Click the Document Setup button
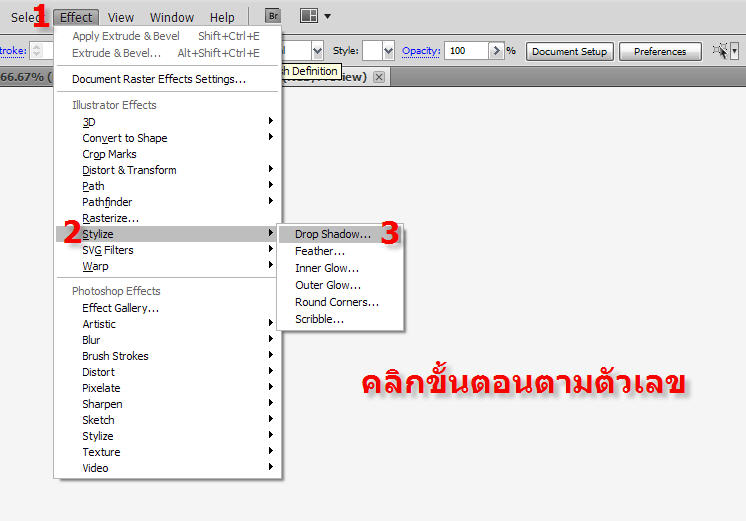 click(569, 51)
